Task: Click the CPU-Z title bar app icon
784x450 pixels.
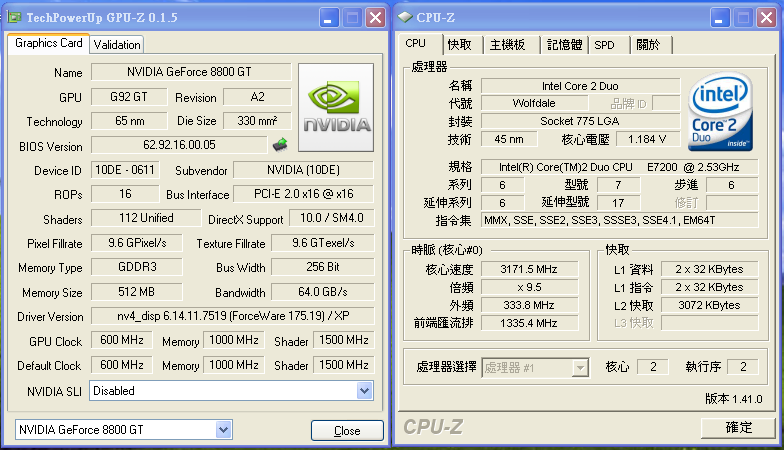Action: coord(407,17)
